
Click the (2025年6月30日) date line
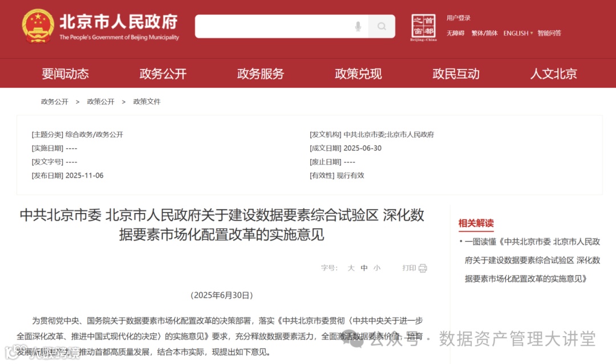tap(222, 295)
